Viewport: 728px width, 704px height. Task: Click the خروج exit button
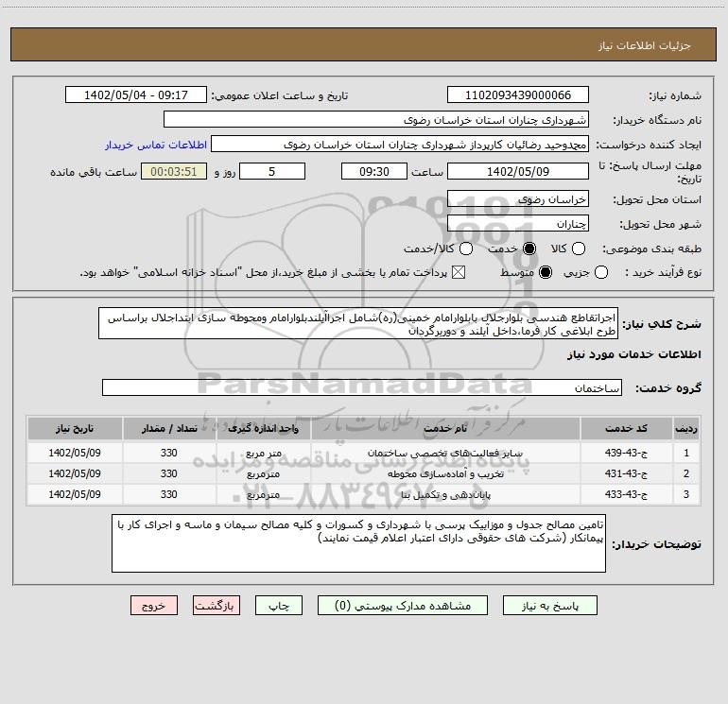pos(154,606)
